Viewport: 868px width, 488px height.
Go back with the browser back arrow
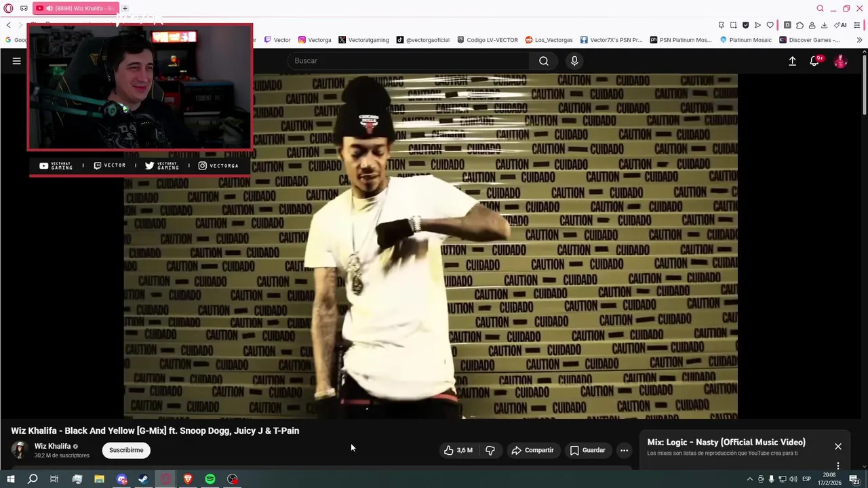[x=8, y=25]
